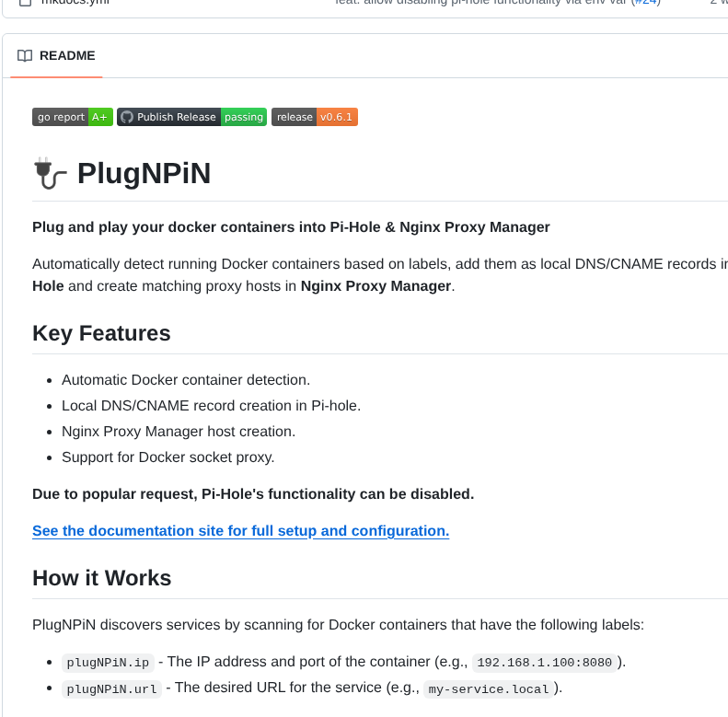Click the Key Features heading

point(101,333)
